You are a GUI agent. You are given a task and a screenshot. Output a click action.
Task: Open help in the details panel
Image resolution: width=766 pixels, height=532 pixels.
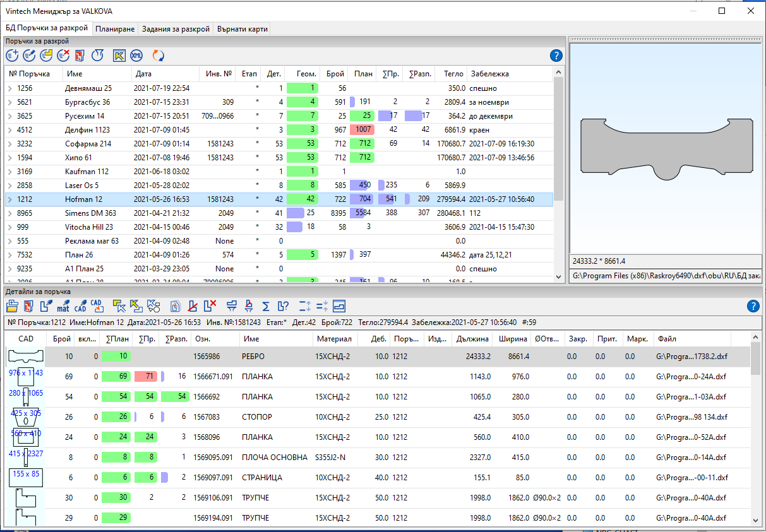coord(753,307)
